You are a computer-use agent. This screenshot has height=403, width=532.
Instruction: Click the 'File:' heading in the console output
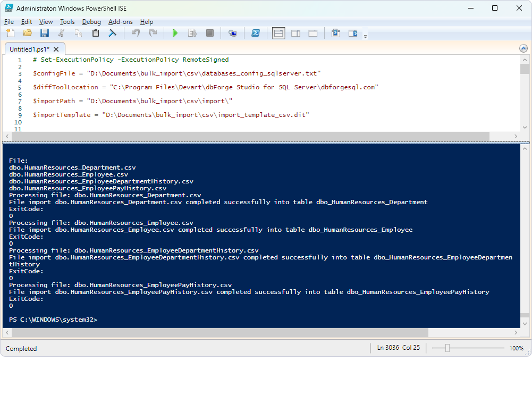[18, 161]
